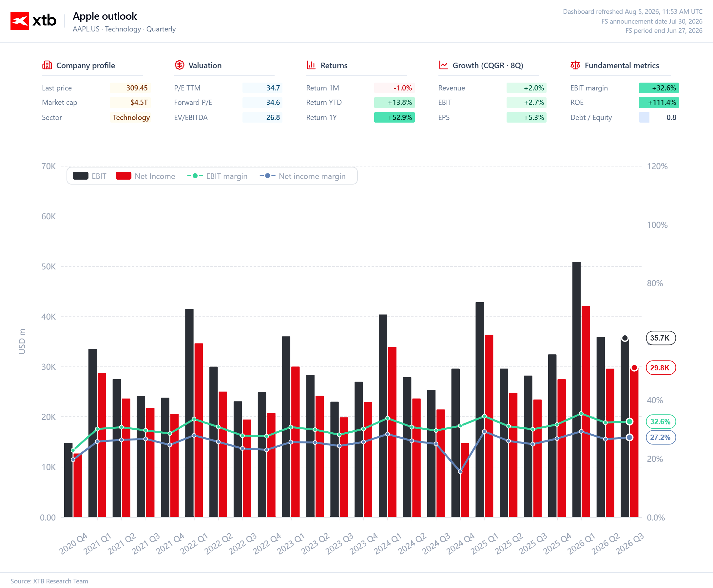Click the Valuation dollar icon
This screenshot has height=588, width=713.
coord(180,65)
